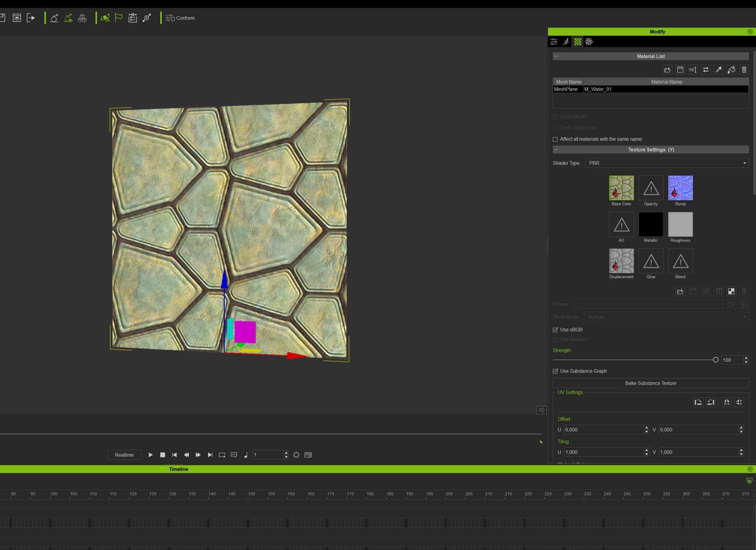Click the Stop button
Screen dimensions: 756x550
[x=163, y=455]
